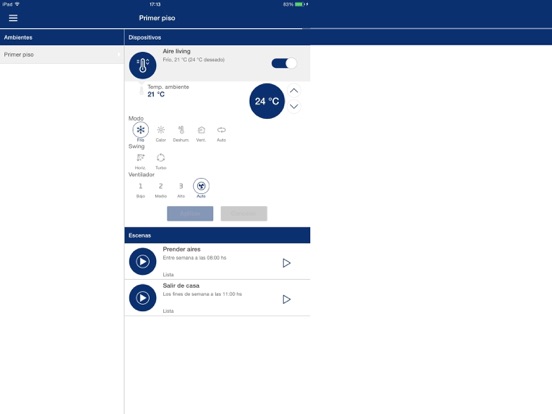Click the Salir de casa scene title
This screenshot has width=552, height=414.
point(181,286)
